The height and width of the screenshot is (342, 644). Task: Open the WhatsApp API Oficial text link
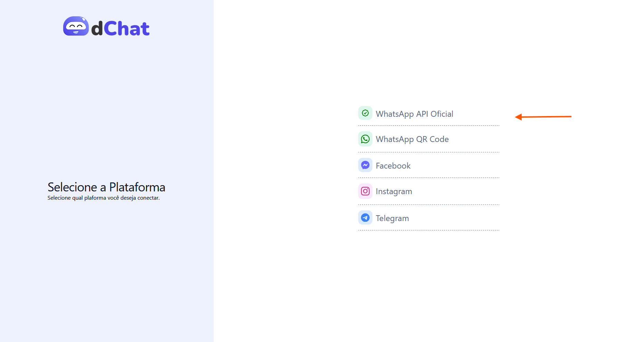click(414, 114)
